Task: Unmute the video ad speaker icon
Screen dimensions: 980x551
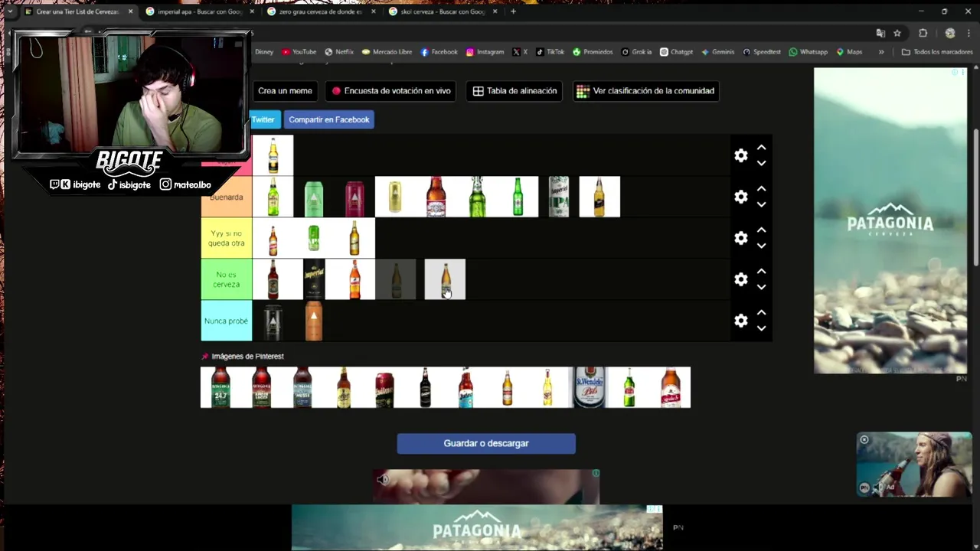Action: pos(383,480)
